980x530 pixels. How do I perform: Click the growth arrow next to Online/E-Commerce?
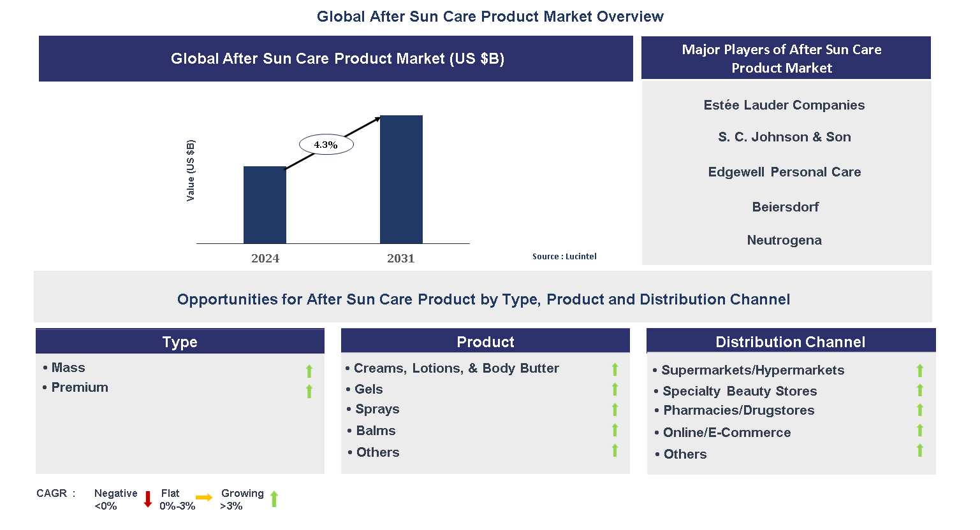click(x=919, y=431)
